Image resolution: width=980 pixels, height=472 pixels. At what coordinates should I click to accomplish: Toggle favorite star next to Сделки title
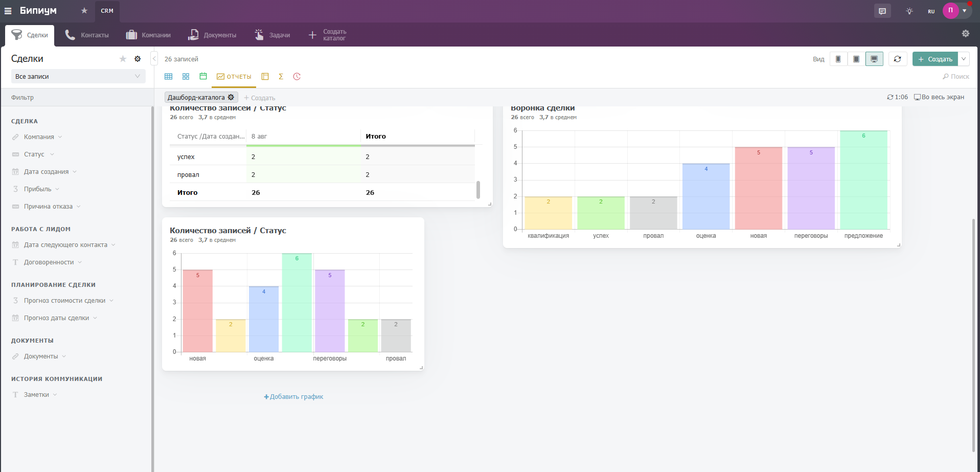[x=123, y=59]
